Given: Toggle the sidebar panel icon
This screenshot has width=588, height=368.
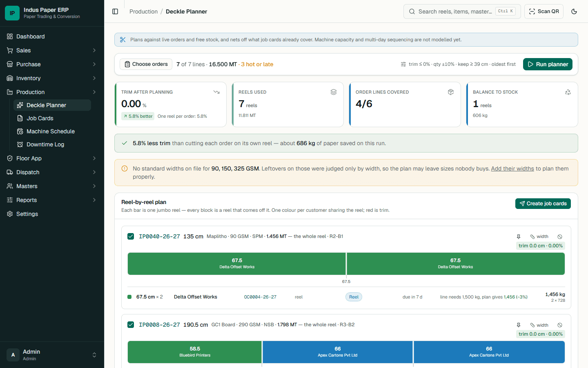Looking at the screenshot, I should 115,11.
